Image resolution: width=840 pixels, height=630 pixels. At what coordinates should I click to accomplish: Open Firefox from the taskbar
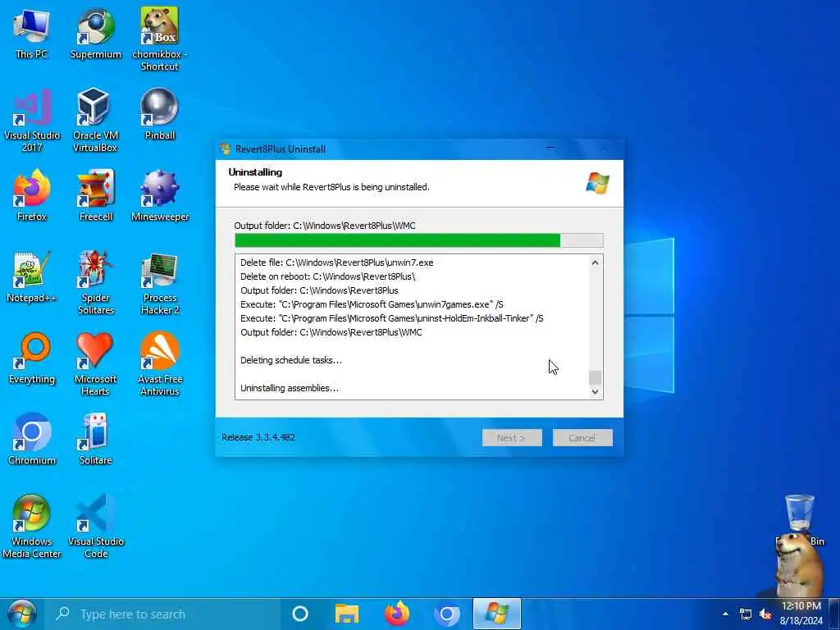(x=397, y=614)
